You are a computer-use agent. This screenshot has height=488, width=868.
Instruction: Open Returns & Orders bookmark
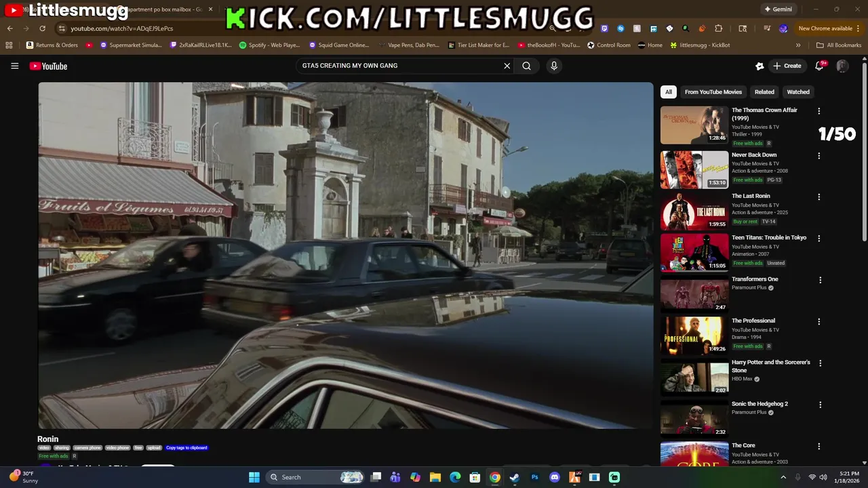tap(52, 45)
